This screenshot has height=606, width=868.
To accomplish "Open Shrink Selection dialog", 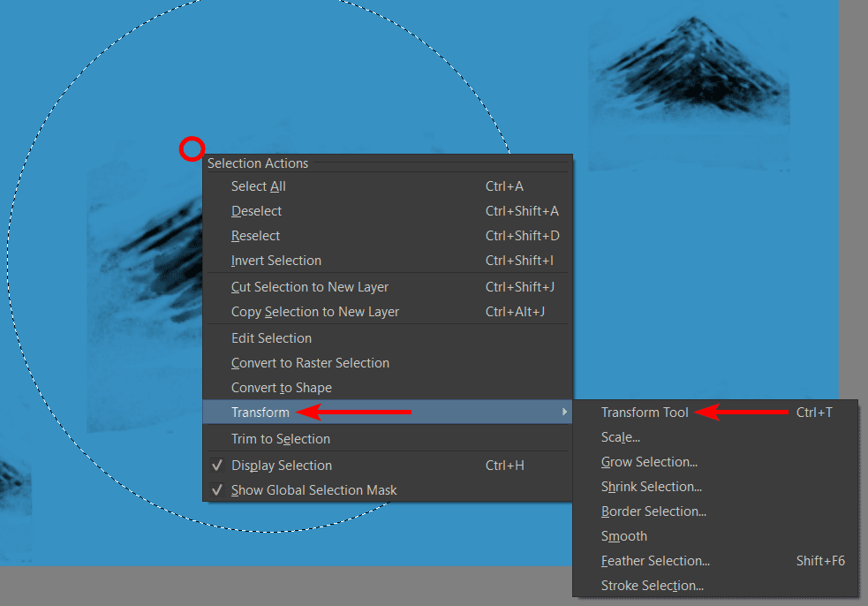I will coord(652,486).
